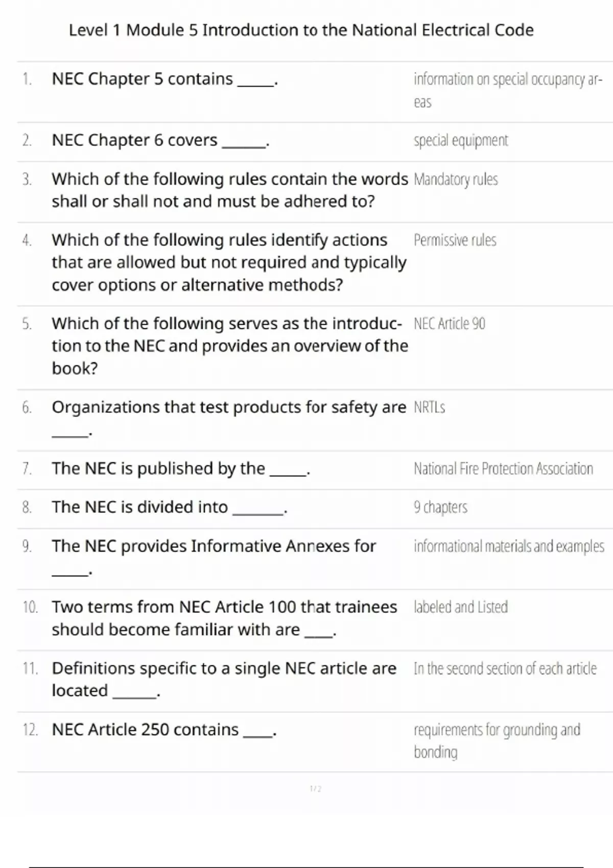Click the 'NRTLs' answer text
The image size is (613, 868).
429,407
